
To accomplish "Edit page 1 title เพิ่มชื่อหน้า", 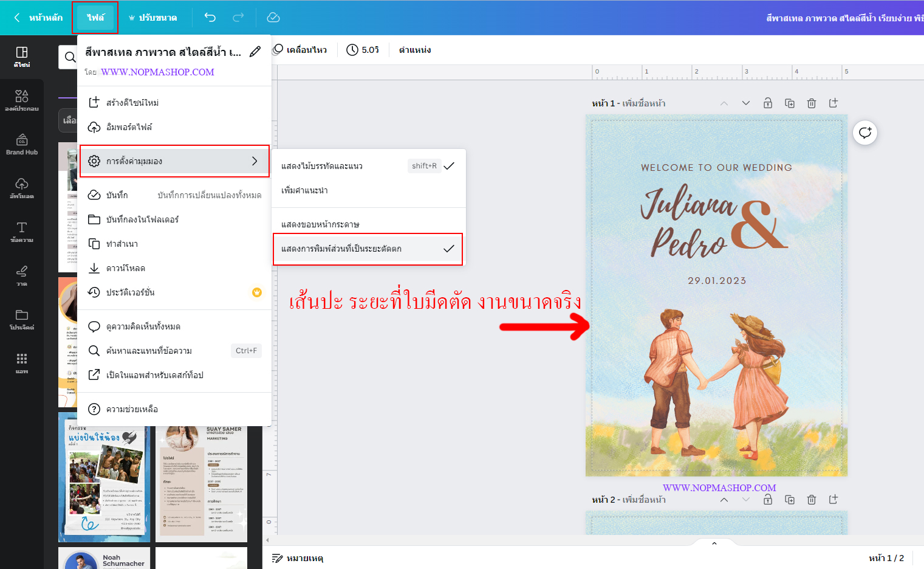I will click(644, 103).
